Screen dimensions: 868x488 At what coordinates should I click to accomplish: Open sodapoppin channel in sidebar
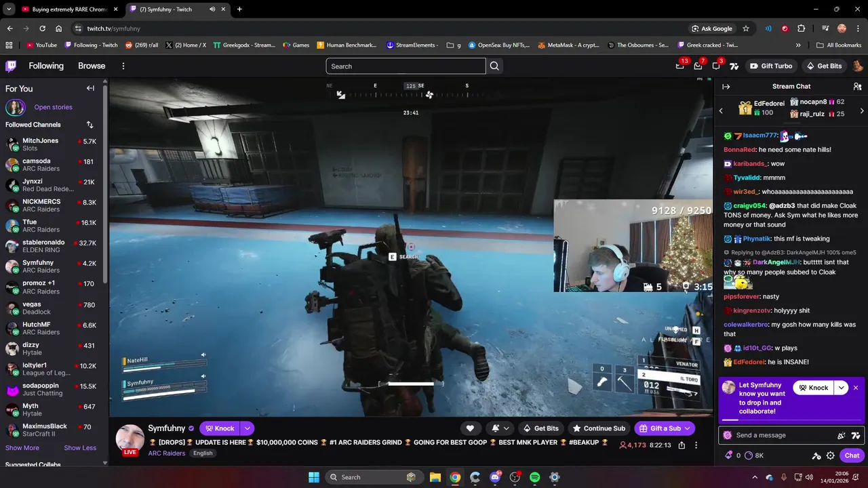pos(52,389)
